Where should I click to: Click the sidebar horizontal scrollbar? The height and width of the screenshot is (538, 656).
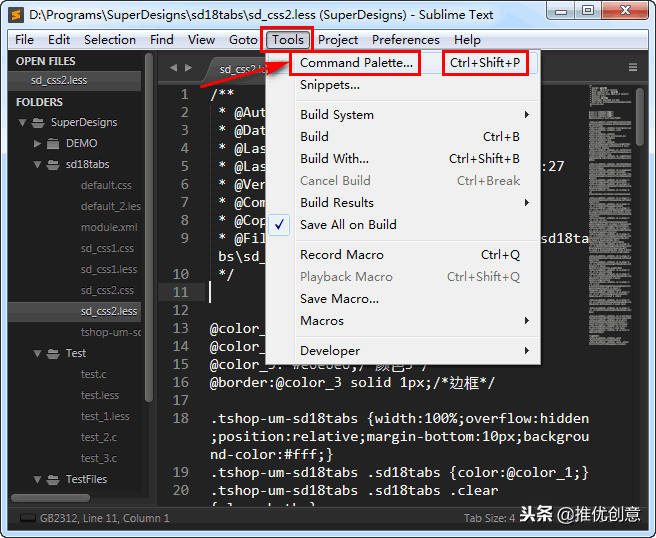[50, 498]
